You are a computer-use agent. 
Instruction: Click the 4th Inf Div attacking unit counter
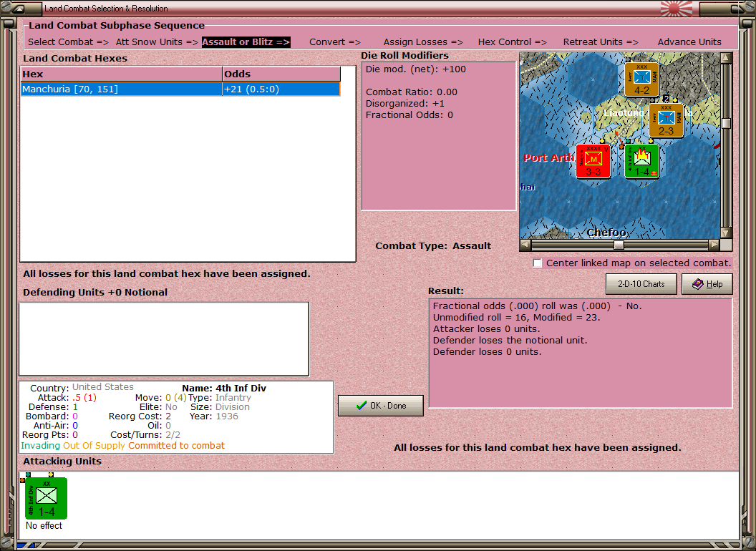(x=47, y=498)
